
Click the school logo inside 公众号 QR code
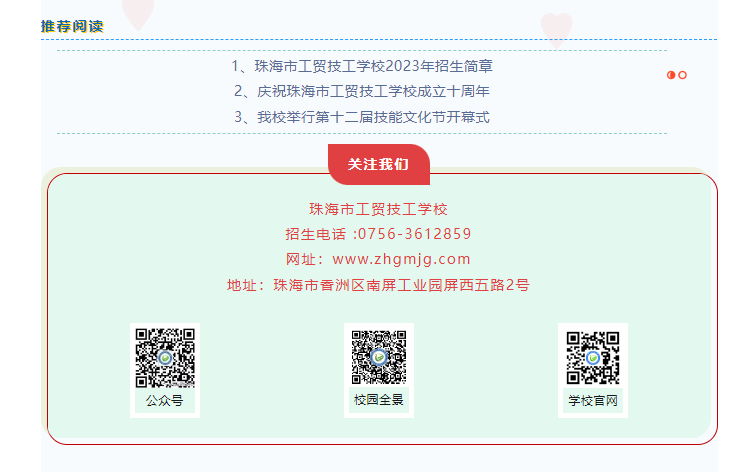165,358
